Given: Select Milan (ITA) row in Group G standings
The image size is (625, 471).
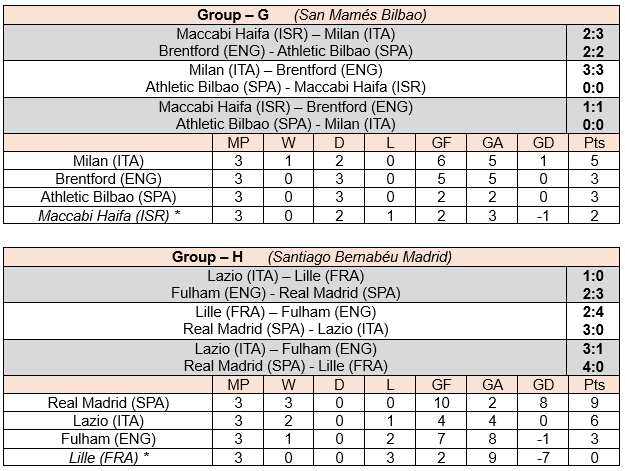Looking at the screenshot, I should click(311, 161).
